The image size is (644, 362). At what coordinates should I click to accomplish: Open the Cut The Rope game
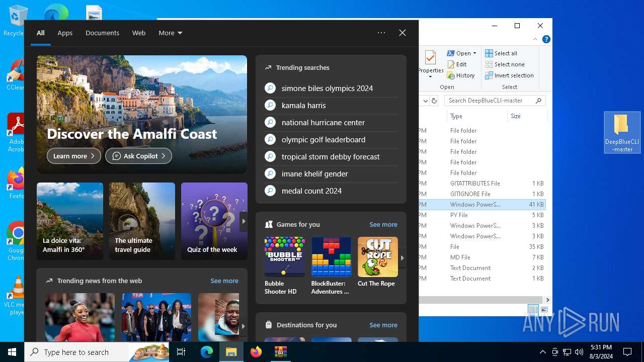[377, 262]
